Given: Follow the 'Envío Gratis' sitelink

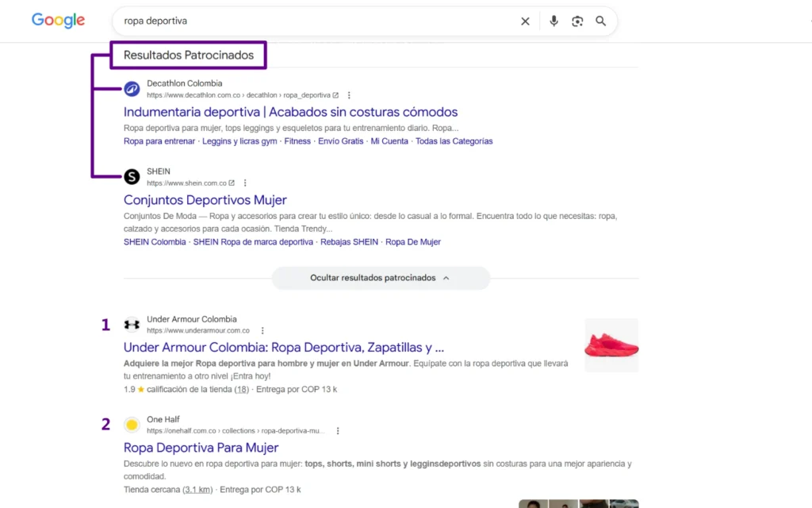Looking at the screenshot, I should click(x=341, y=141).
